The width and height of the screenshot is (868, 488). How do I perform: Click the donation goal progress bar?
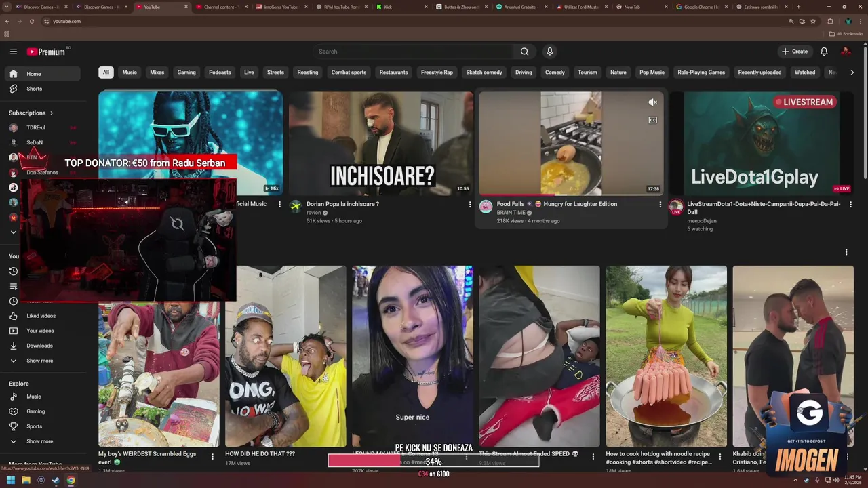[x=433, y=461]
